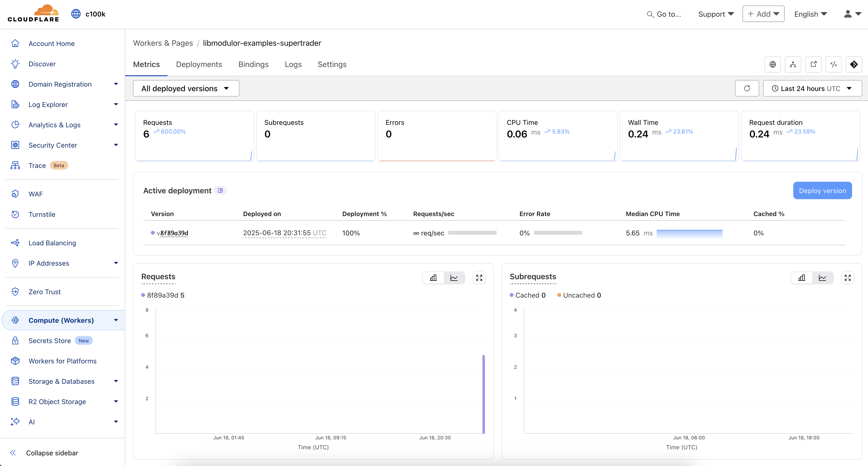Open the worker's preview URL globe icon
Screen dimensions: 868x466
pyautogui.click(x=773, y=64)
